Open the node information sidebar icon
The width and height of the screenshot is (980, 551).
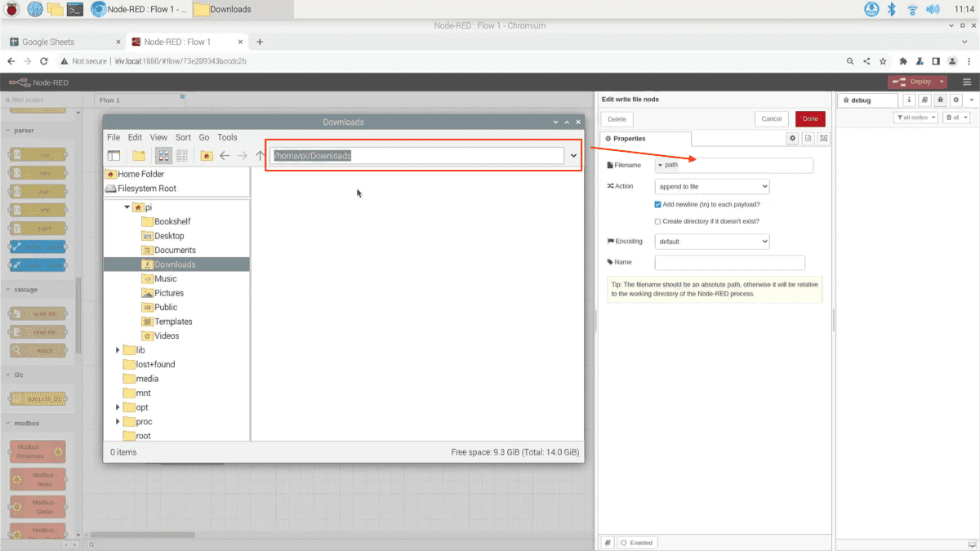(909, 99)
